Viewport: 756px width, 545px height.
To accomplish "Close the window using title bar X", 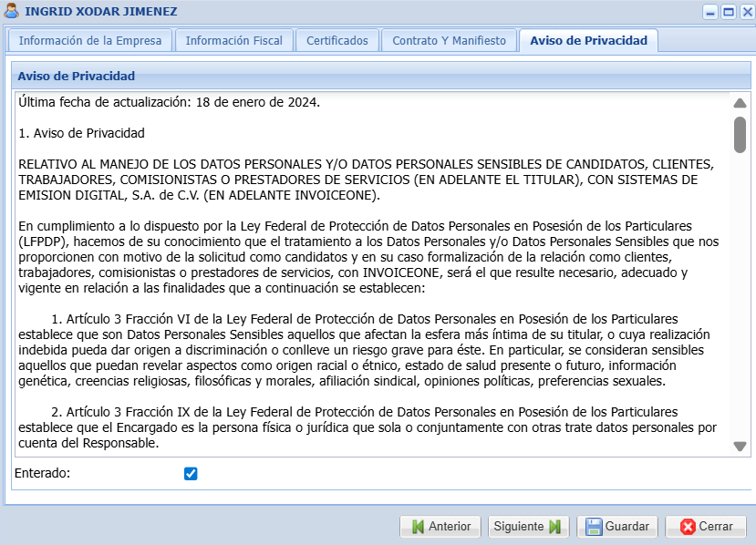I will [x=745, y=12].
